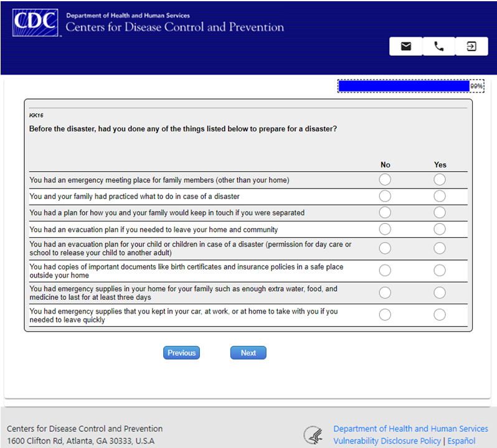Click the envelope email icon
This screenshot has height=448, width=497.
406,47
